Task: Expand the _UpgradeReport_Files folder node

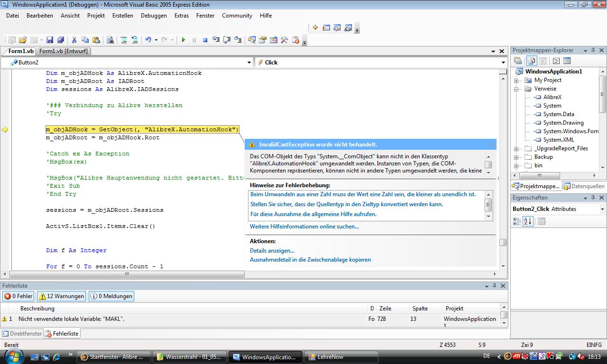Action: pos(516,148)
